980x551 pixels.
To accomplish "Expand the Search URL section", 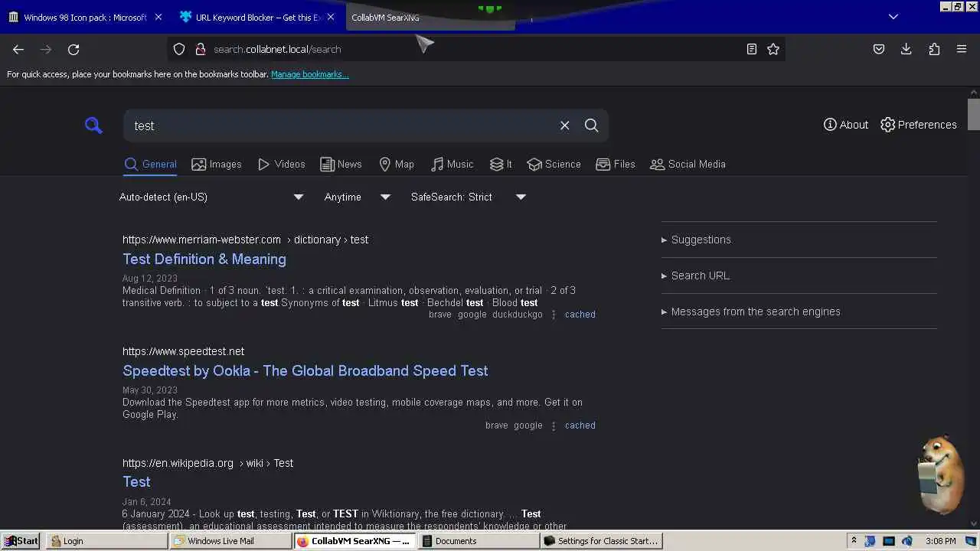I will pyautogui.click(x=695, y=275).
